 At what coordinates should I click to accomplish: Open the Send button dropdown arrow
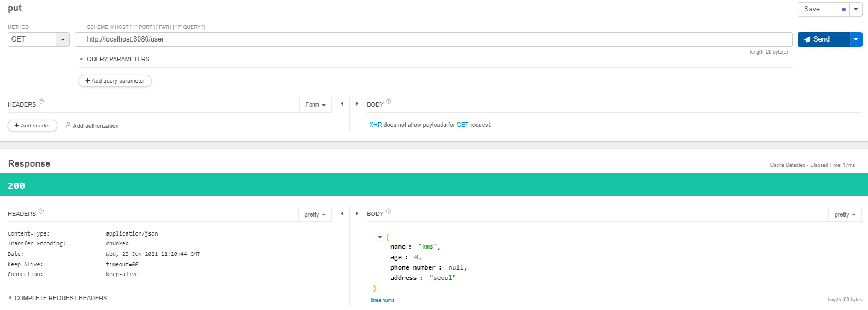tap(856, 39)
